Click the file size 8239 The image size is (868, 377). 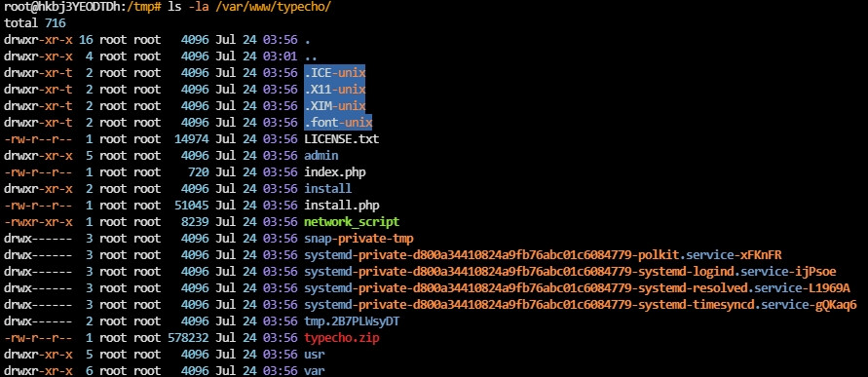195,222
